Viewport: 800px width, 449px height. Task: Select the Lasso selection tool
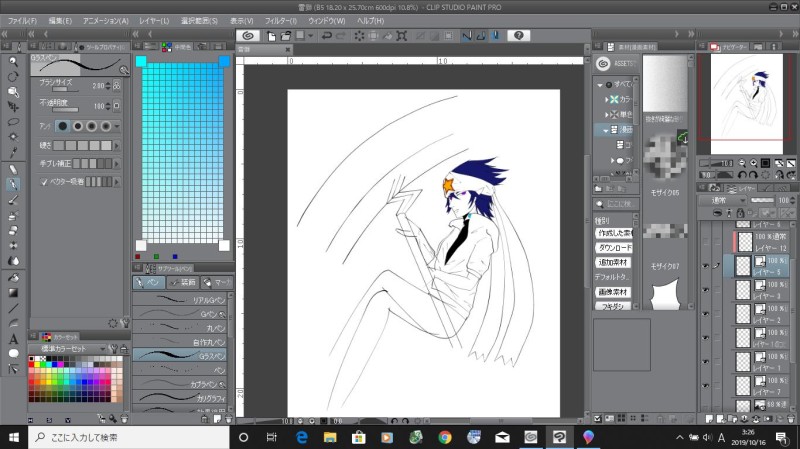[x=13, y=122]
